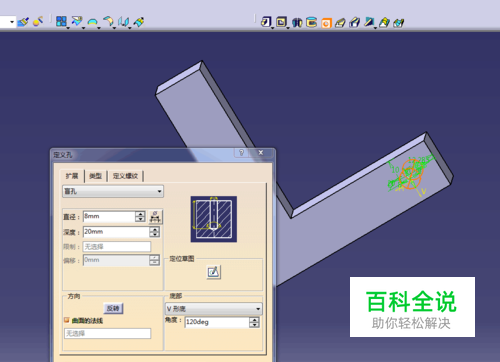The width and height of the screenshot is (500, 362).
Task: Click the 限制 selection field
Action: (117, 247)
